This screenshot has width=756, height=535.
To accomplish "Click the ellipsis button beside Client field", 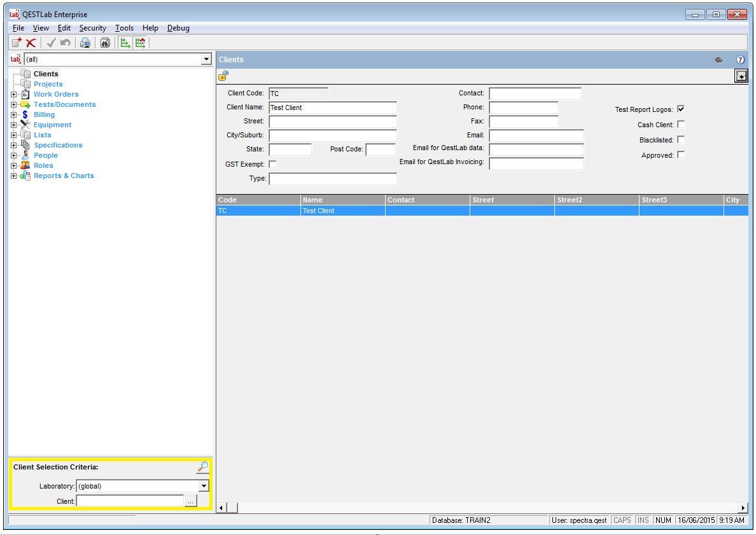I will coord(190,501).
